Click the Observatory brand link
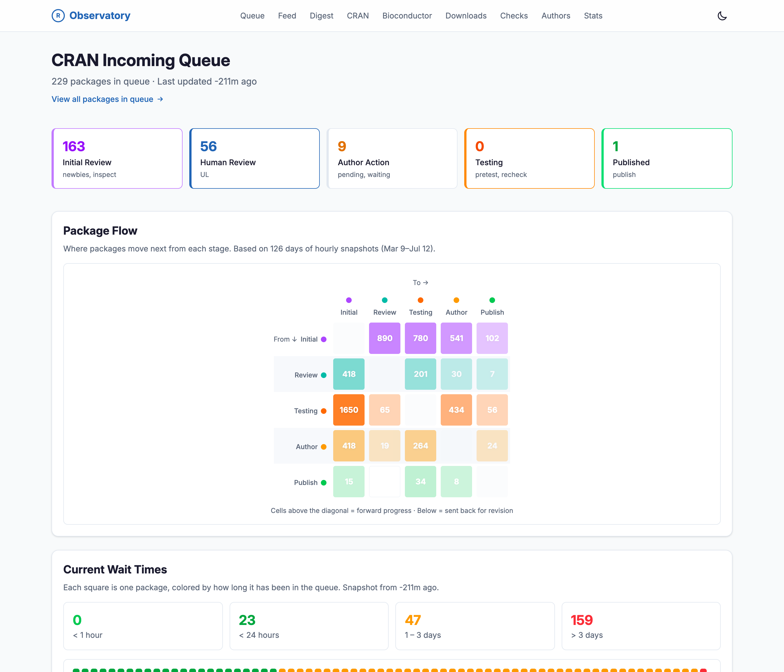The image size is (784, 672). point(91,15)
